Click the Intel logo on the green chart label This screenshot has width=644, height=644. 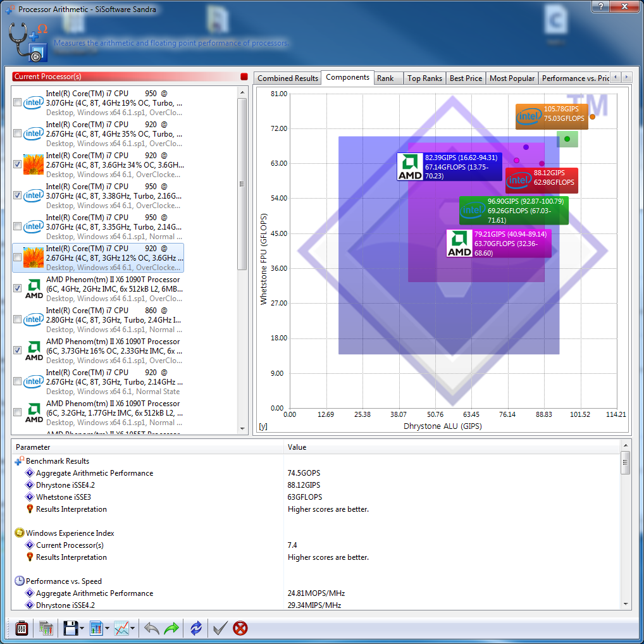(473, 211)
